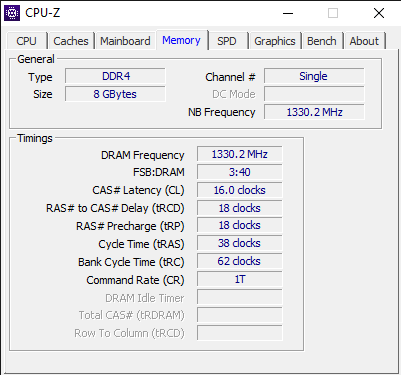Open the Caches tab
The height and width of the screenshot is (375, 401).
pyautogui.click(x=71, y=41)
